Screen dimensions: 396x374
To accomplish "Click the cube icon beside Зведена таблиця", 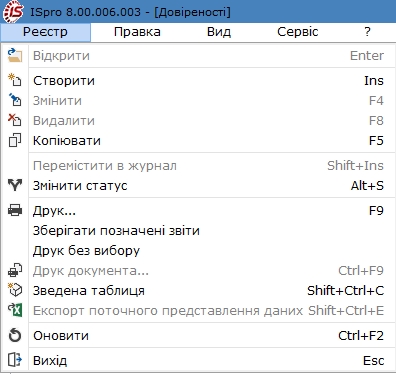I will (x=15, y=290).
